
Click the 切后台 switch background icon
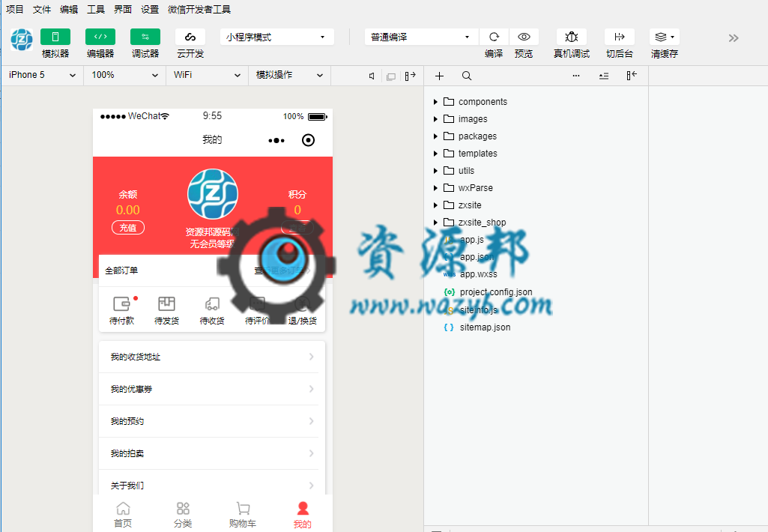click(x=620, y=37)
